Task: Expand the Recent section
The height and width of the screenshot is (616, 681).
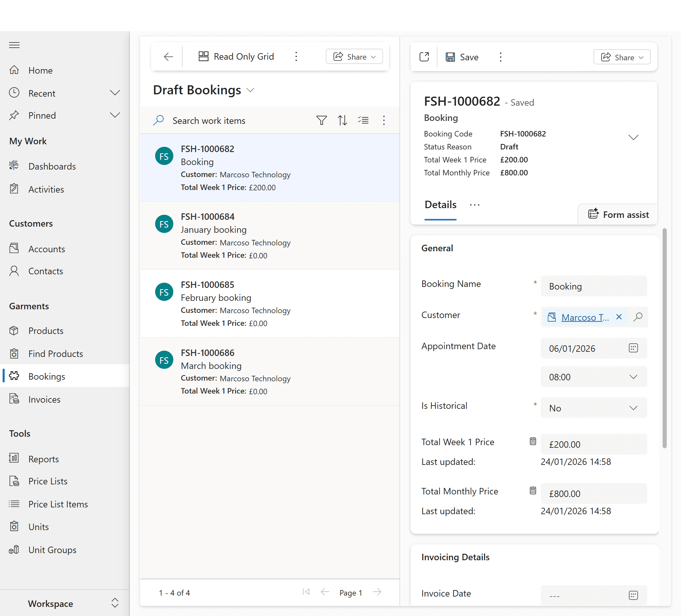Action: coord(115,93)
